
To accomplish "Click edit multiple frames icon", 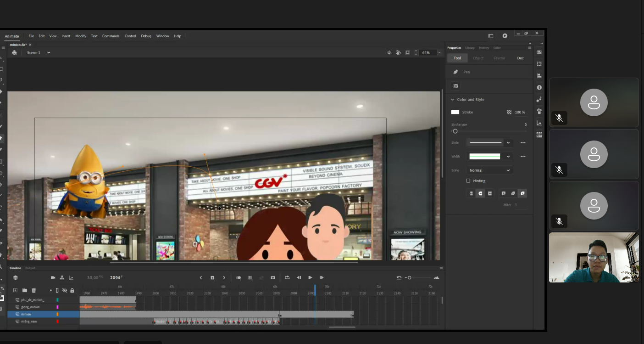I will 250,277.
